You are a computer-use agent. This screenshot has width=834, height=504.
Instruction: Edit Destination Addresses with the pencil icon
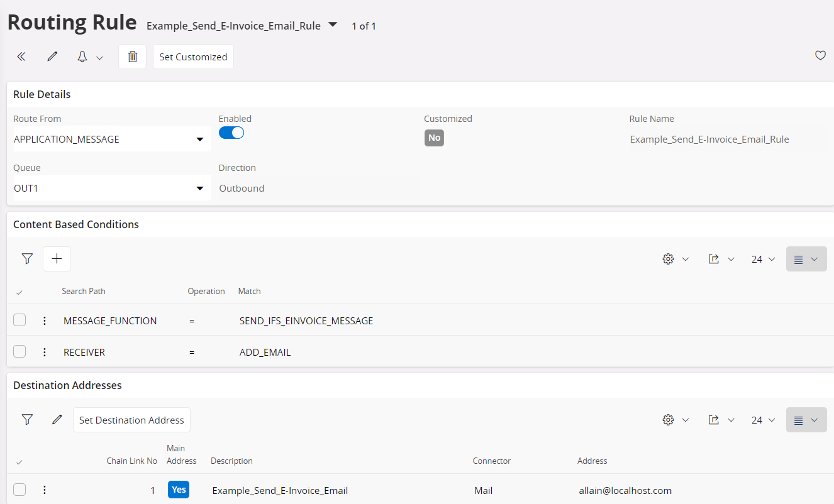(x=57, y=420)
